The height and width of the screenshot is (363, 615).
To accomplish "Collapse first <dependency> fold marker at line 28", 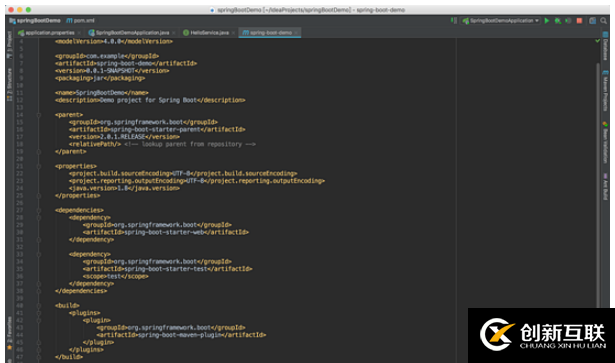I will click(x=39, y=218).
